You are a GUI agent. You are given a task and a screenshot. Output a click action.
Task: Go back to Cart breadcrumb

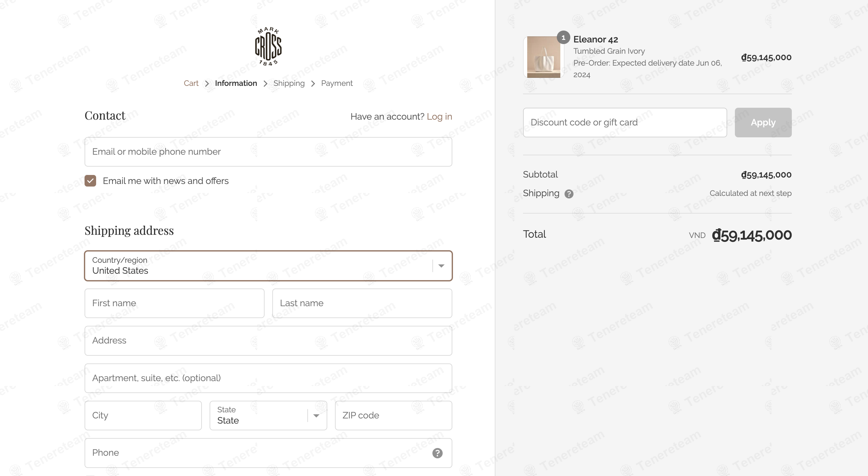pyautogui.click(x=191, y=83)
